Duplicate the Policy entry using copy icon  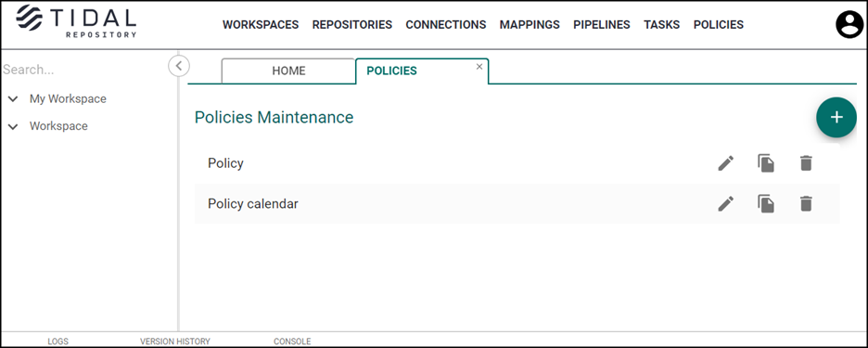coord(766,163)
